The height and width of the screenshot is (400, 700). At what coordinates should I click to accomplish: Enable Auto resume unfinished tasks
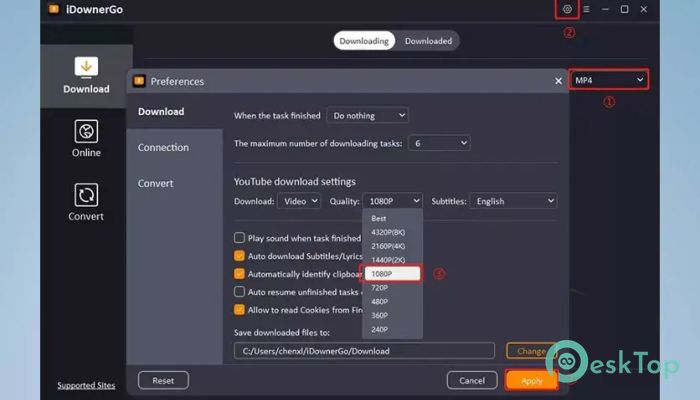[x=239, y=292]
